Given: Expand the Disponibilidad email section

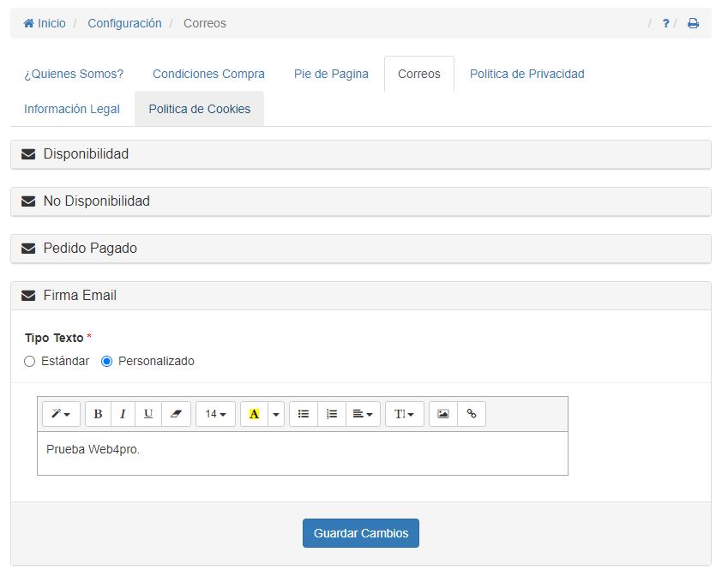Looking at the screenshot, I should pyautogui.click(x=86, y=154).
